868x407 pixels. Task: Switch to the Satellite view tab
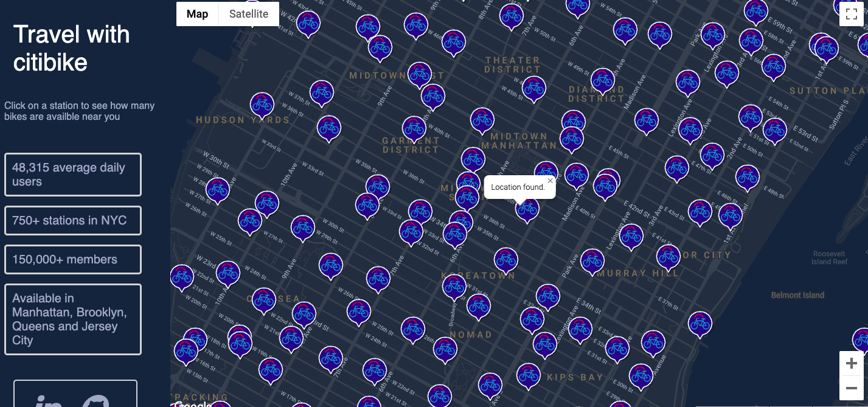point(249,14)
